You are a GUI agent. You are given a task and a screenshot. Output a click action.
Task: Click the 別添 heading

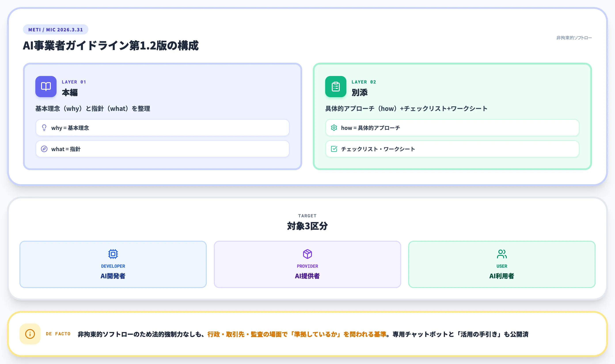360,93
